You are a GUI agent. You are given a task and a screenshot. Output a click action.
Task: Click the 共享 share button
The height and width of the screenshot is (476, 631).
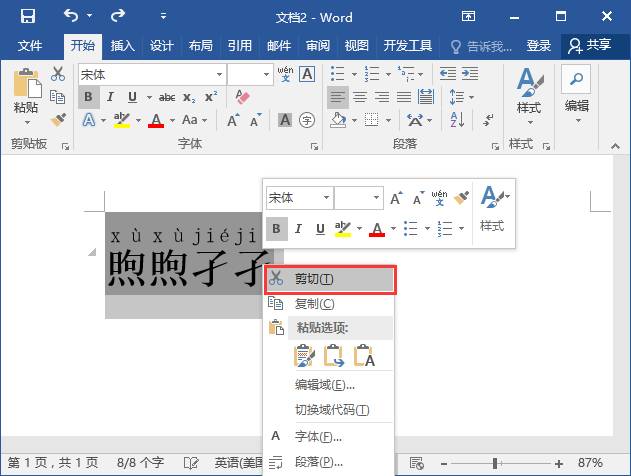click(x=589, y=45)
